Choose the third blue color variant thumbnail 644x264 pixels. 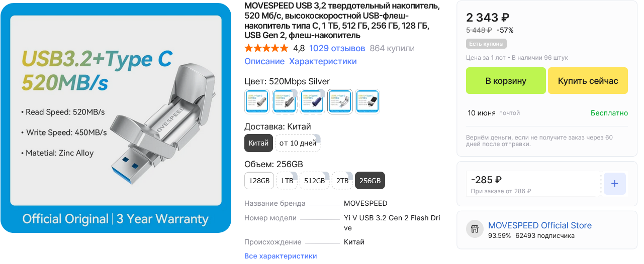312,101
